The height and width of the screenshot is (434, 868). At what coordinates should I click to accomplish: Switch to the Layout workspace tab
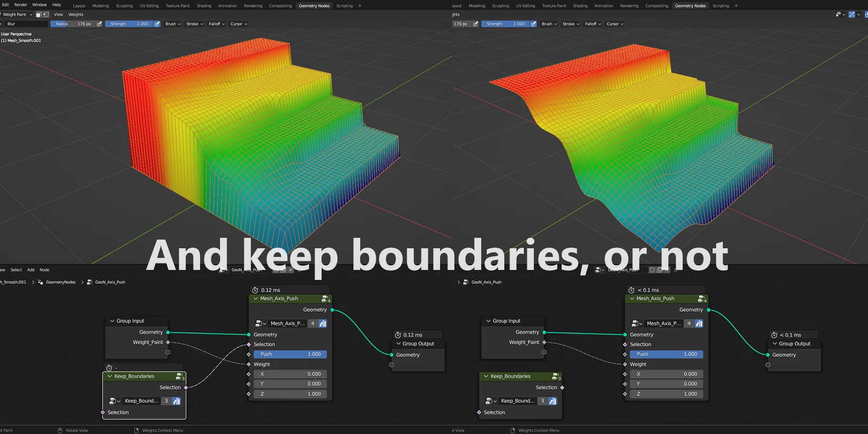[x=79, y=6]
